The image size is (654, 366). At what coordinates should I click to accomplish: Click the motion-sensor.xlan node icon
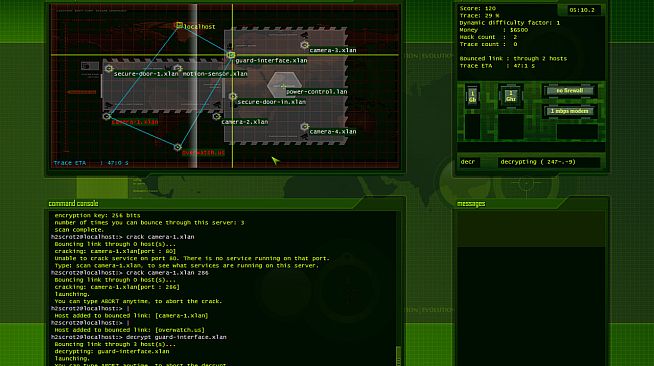point(178,68)
